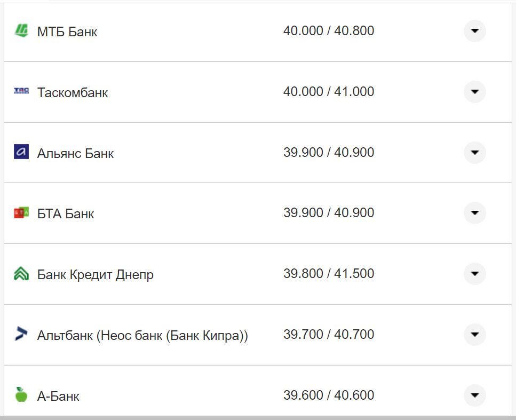Click the Банк Кредит Днепр chevron logo
This screenshot has width=516, height=420.
pos(21,274)
